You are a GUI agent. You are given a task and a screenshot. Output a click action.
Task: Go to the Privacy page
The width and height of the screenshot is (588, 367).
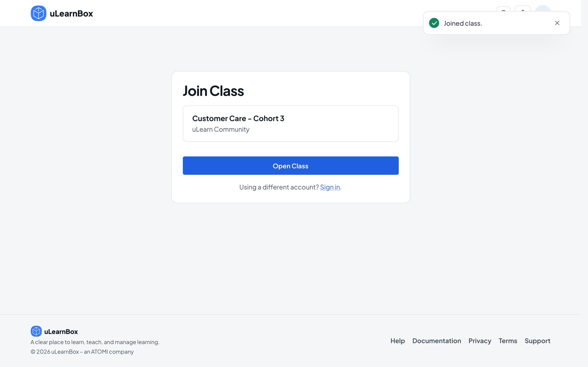point(480,341)
